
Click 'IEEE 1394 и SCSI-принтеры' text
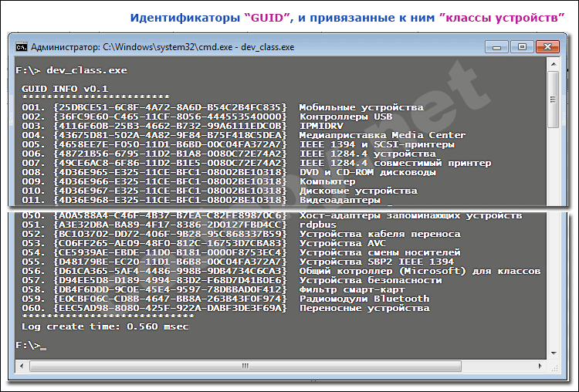(377, 145)
